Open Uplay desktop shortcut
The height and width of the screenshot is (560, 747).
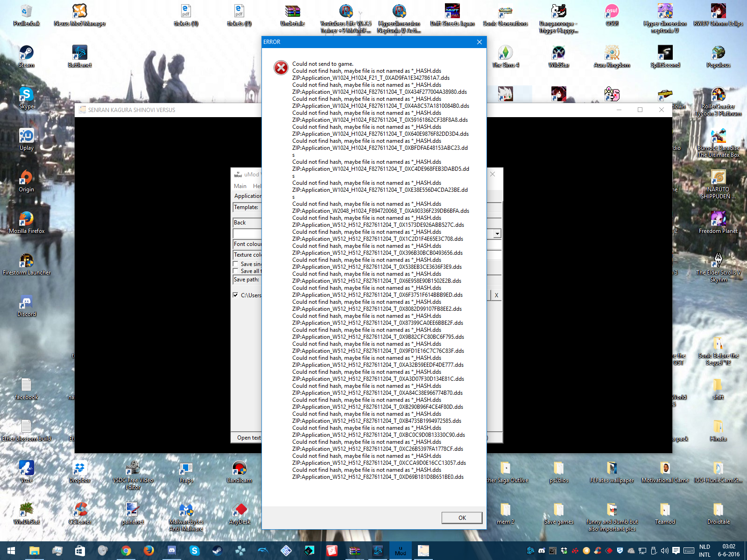(26, 137)
